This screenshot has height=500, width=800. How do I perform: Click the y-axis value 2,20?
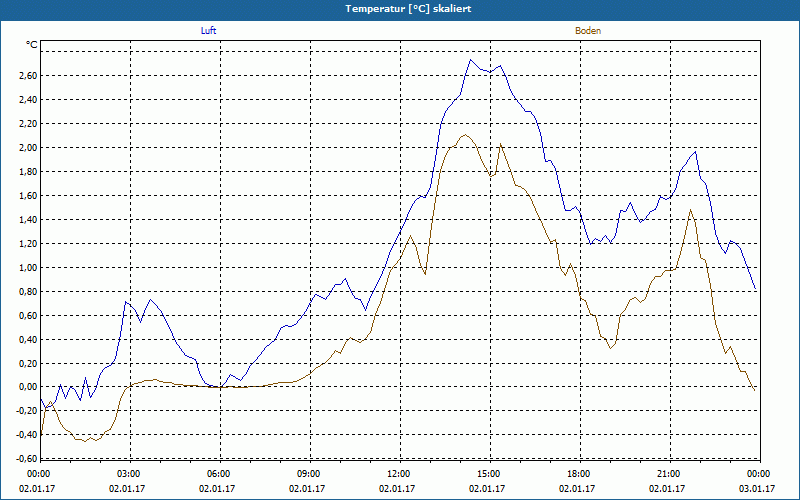(x=29, y=123)
